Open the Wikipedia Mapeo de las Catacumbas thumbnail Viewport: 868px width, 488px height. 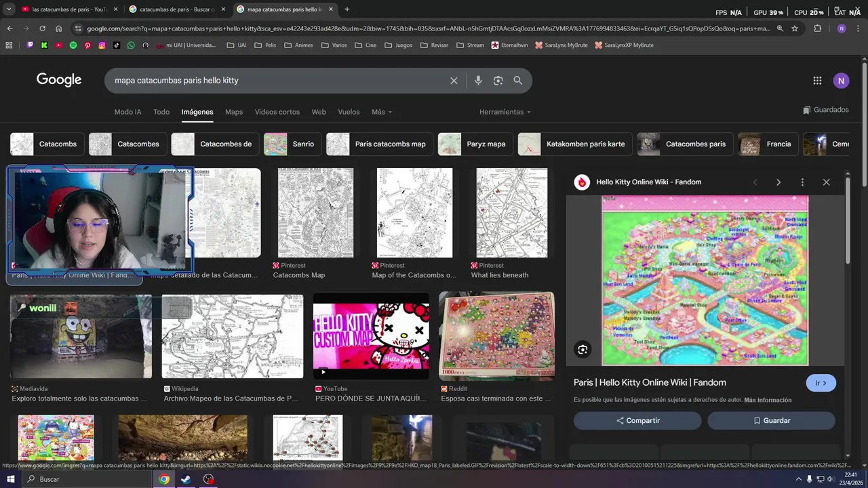pyautogui.click(x=233, y=336)
